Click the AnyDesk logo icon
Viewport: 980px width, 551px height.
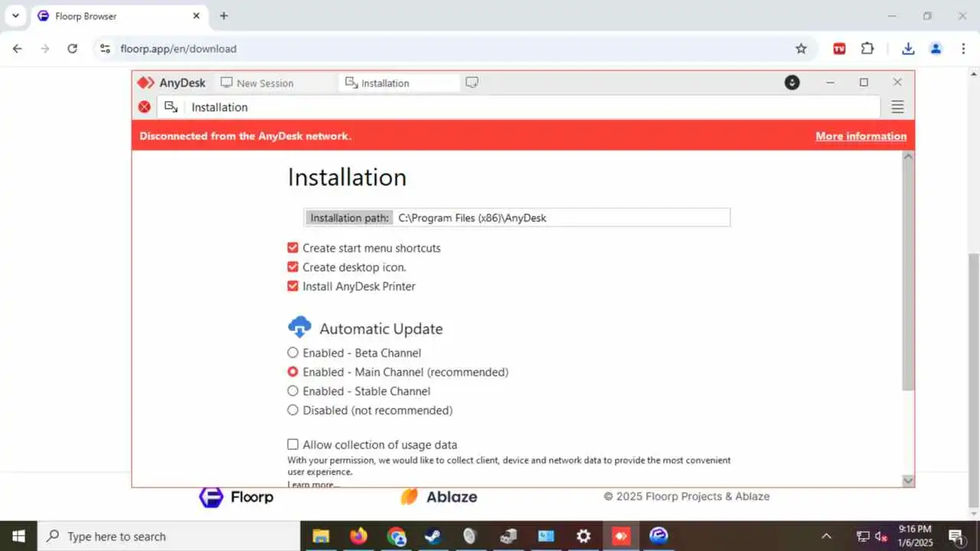pos(145,83)
